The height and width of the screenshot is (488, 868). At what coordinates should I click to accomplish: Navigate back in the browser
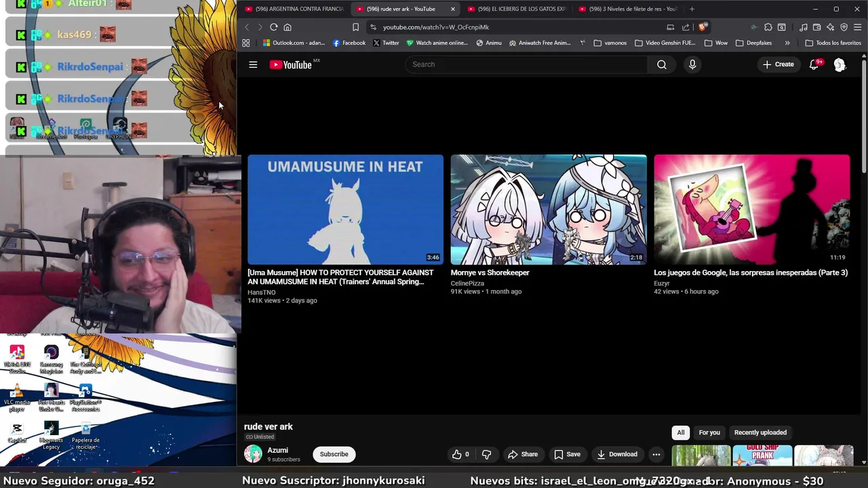click(247, 27)
